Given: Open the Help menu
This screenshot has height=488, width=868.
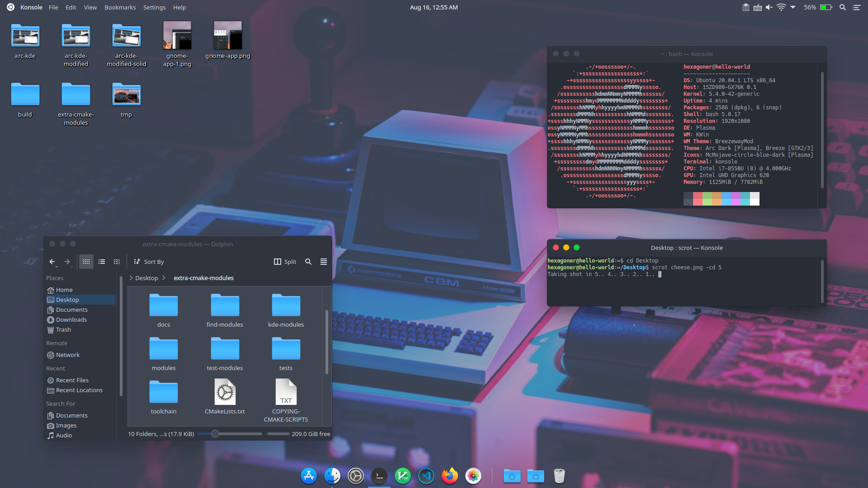Looking at the screenshot, I should click(179, 7).
